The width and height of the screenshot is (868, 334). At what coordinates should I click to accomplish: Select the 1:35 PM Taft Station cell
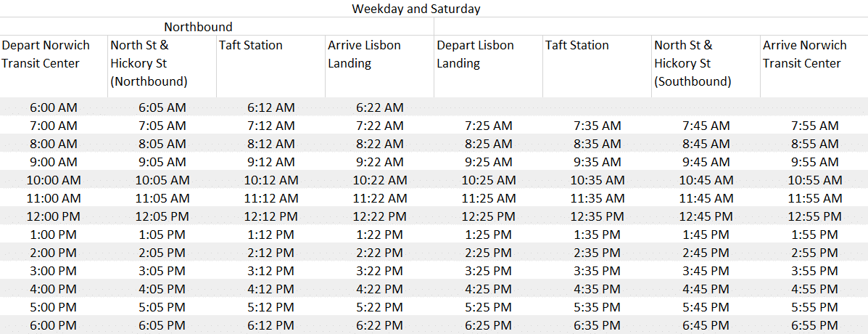point(597,235)
